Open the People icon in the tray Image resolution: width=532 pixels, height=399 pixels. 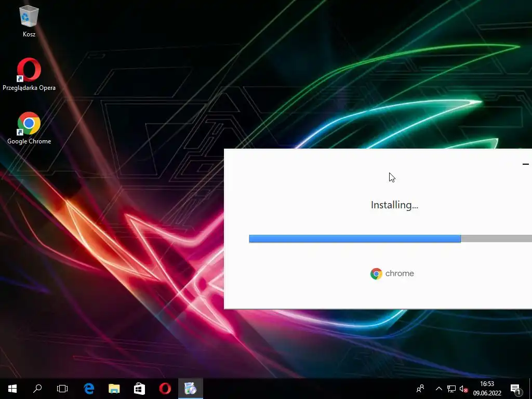[x=420, y=389]
